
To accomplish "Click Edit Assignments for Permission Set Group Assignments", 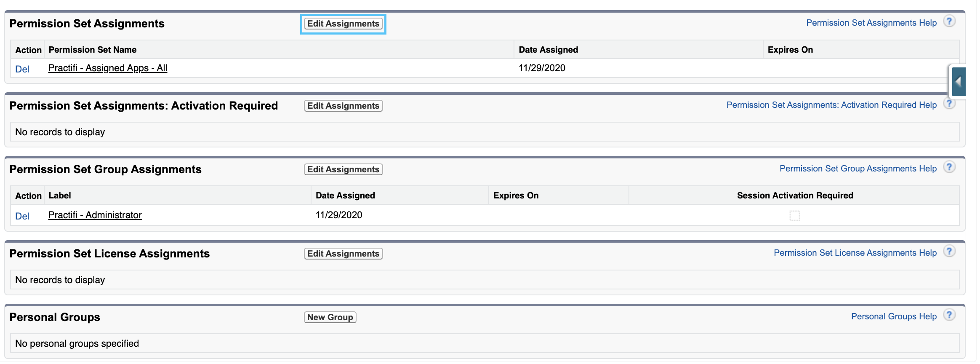I will click(343, 169).
